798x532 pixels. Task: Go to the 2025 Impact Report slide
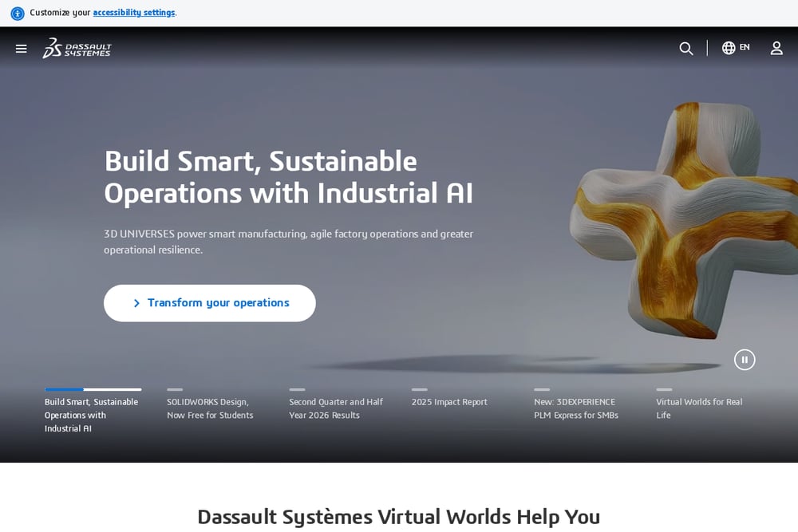pyautogui.click(x=449, y=402)
